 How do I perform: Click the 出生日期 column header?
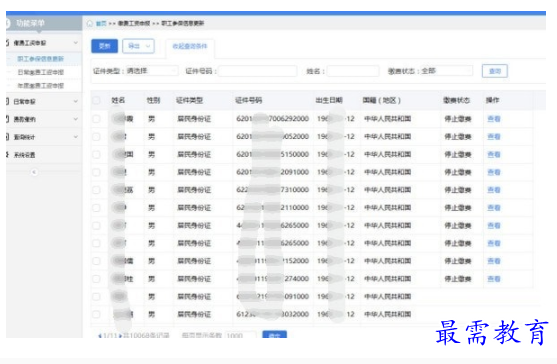(329, 100)
